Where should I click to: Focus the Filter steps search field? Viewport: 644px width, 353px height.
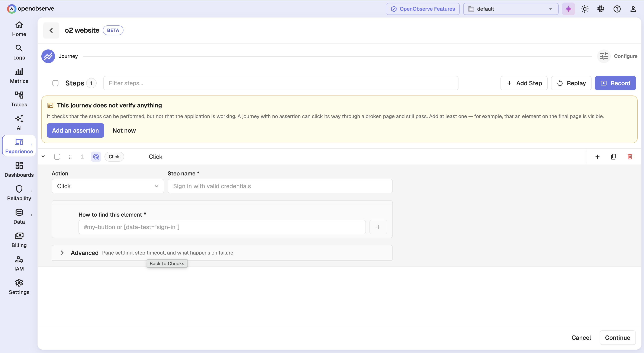pos(281,83)
